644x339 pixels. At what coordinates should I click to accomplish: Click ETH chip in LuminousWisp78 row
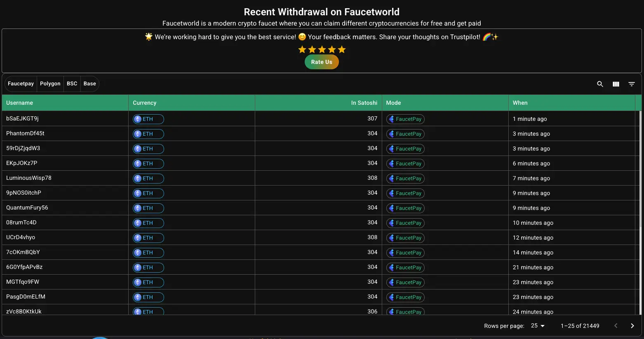[148, 179]
